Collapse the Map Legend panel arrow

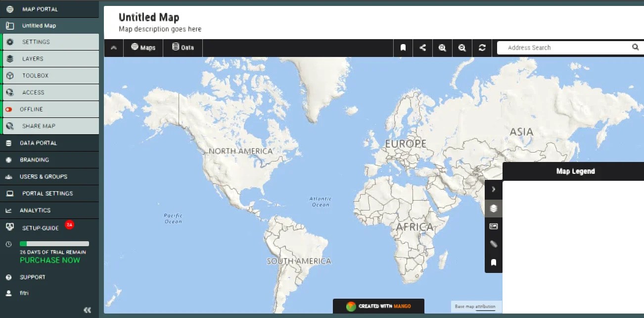pos(493,189)
